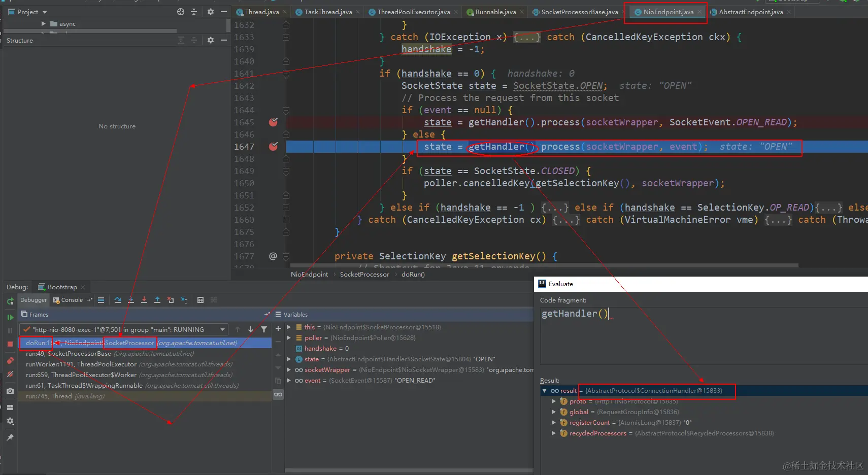Click the locate target icon in Project panel

(181, 12)
